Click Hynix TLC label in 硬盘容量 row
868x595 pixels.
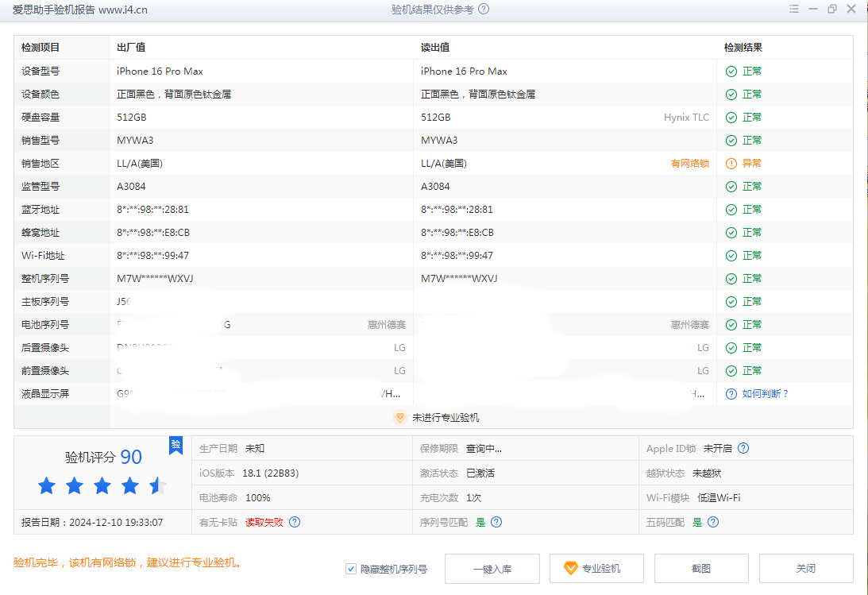686,118
